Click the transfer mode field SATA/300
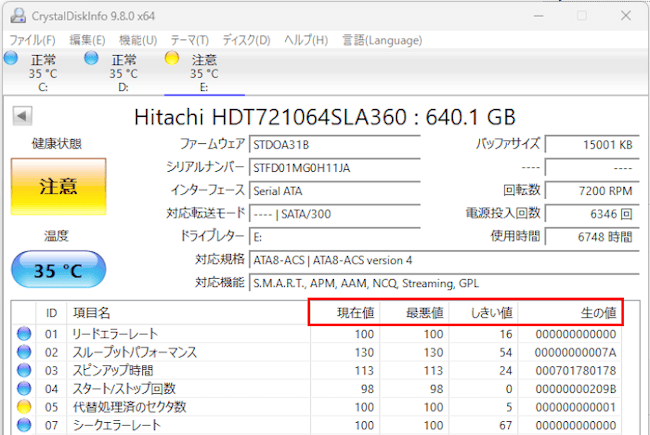Viewport: 650px width, 435px height. tap(335, 214)
